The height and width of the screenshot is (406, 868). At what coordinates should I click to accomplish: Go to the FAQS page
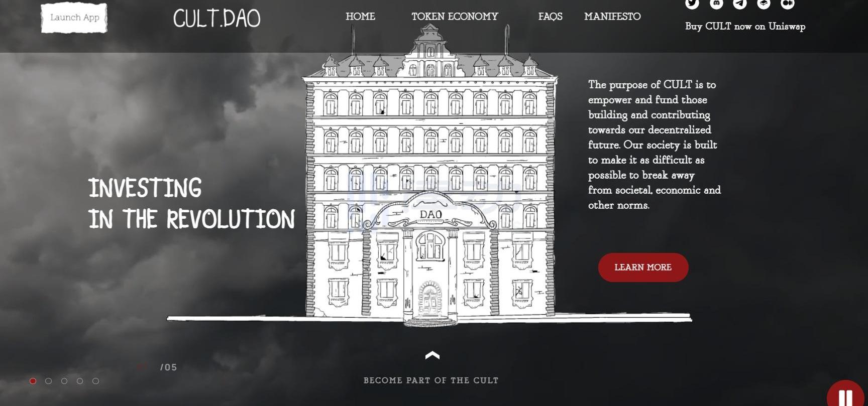pos(551,17)
